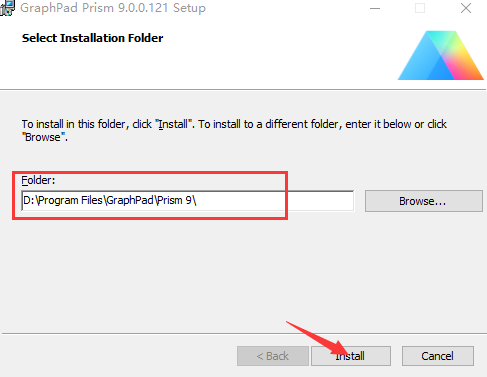The height and width of the screenshot is (377, 487).
Task: Click the colorful Prism triangle logo
Action: pos(441,55)
